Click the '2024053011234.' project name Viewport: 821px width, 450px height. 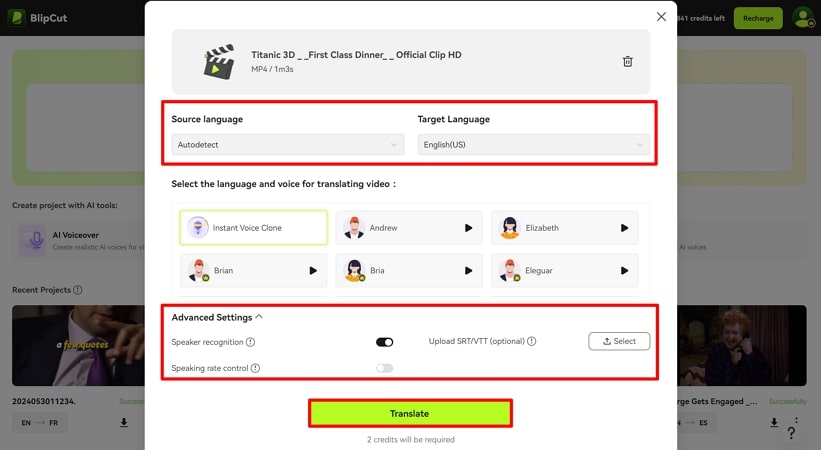click(x=44, y=401)
